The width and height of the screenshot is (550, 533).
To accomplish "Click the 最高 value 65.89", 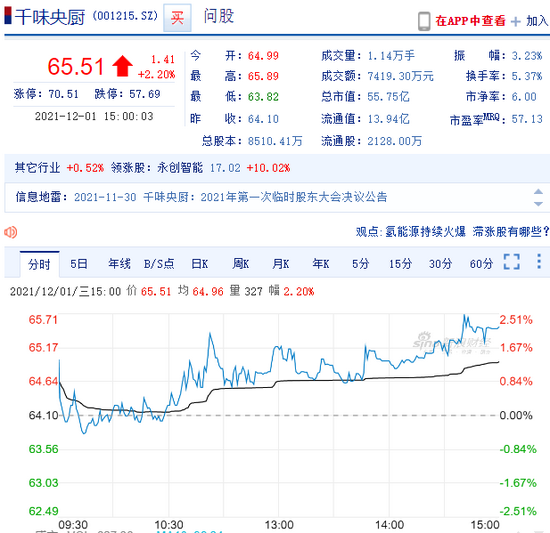I will click(x=263, y=76).
